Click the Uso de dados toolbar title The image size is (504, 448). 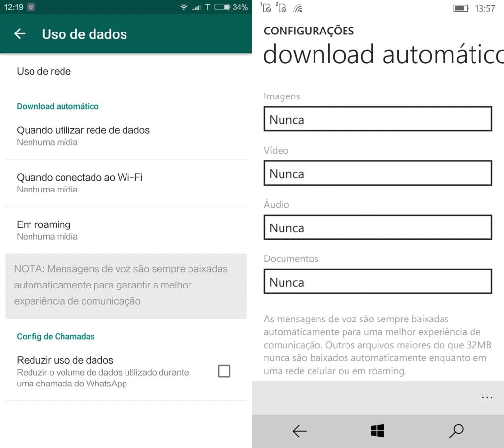[85, 34]
